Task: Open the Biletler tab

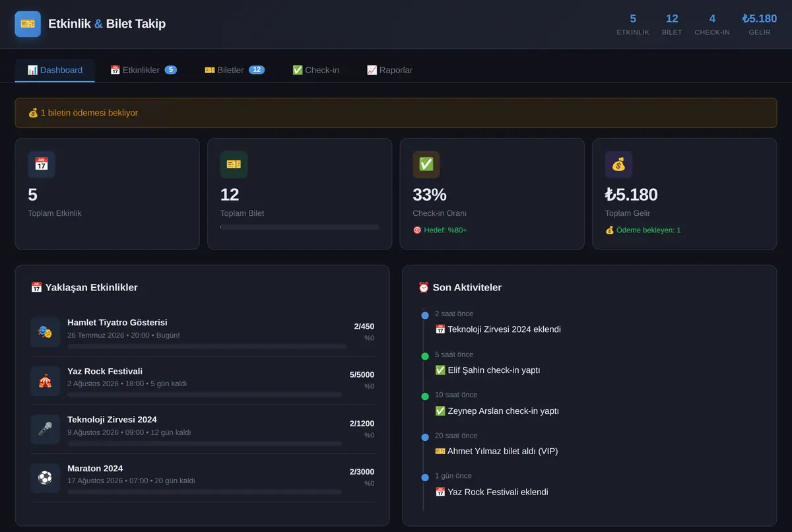Action: coord(234,70)
